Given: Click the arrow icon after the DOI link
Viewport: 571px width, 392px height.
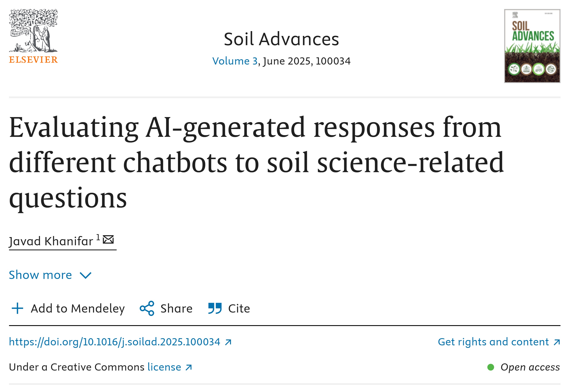Looking at the screenshot, I should (x=228, y=342).
